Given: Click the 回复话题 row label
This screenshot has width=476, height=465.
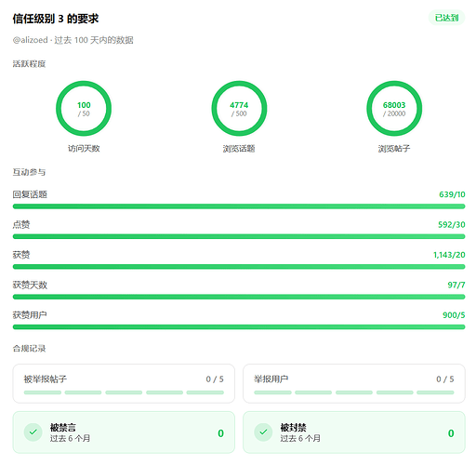Looking at the screenshot, I should tap(30, 194).
